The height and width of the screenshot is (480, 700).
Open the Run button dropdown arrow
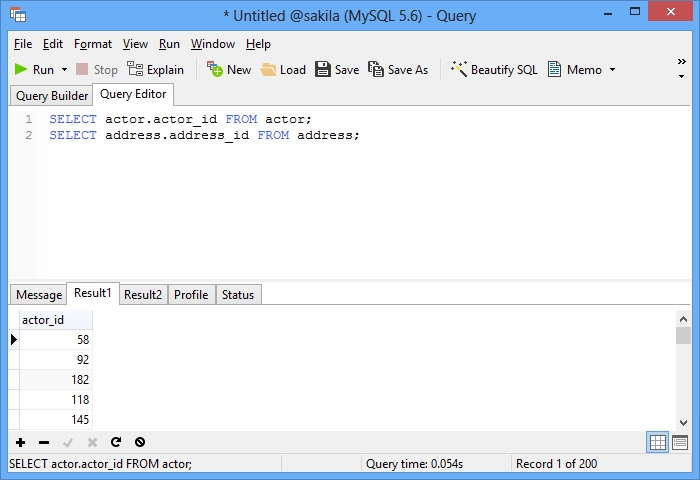[64, 70]
